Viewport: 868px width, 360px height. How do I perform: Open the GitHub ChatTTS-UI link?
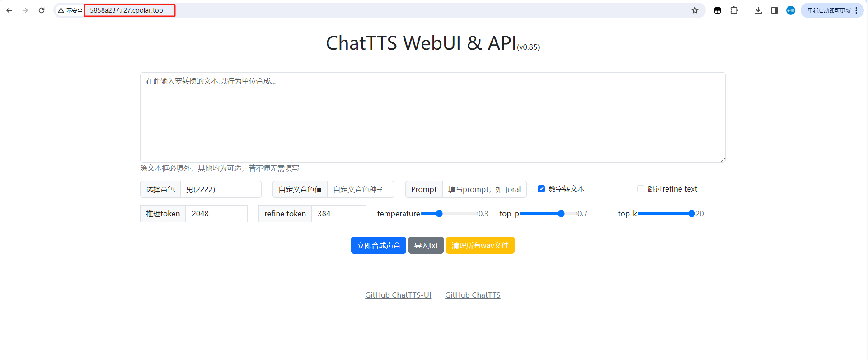point(398,295)
